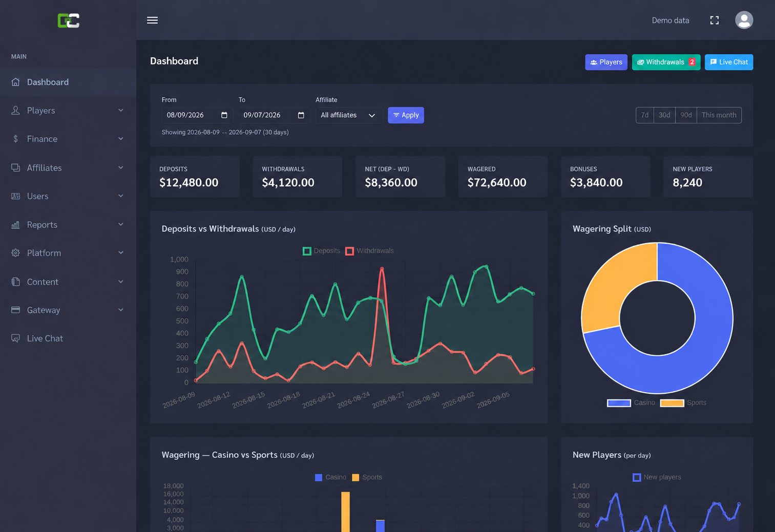Expand the Players sidebar submenu chevron
Image resolution: width=775 pixels, height=532 pixels.
121,111
